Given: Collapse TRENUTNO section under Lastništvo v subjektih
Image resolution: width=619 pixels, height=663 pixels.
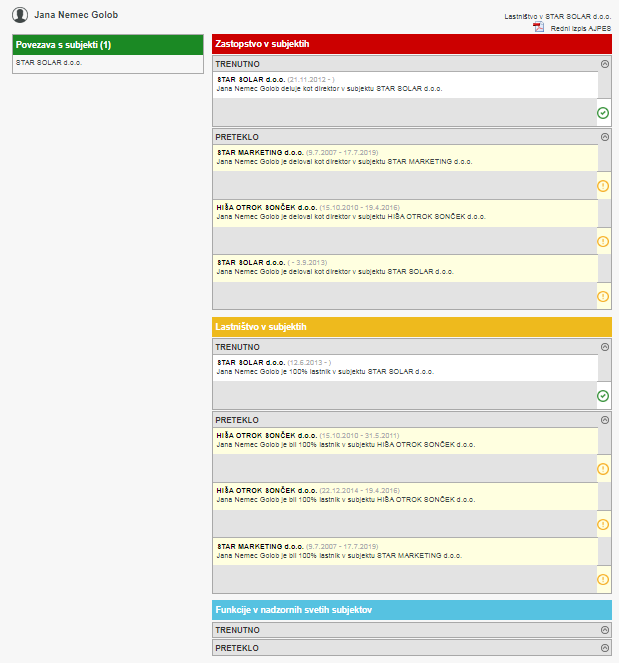Looking at the screenshot, I should [x=604, y=346].
